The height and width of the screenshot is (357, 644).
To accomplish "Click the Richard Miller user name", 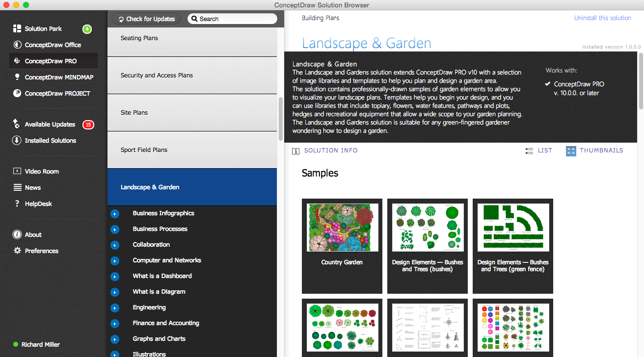I will coord(41,345).
